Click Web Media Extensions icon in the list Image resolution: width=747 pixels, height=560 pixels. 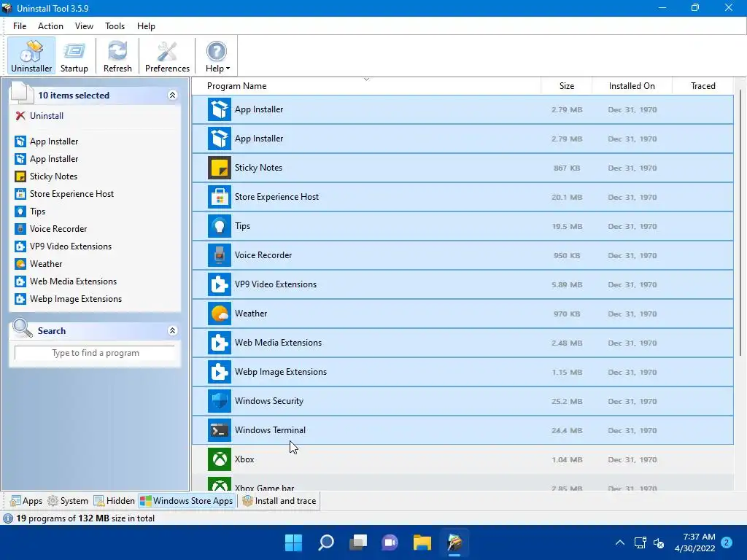[x=220, y=343]
